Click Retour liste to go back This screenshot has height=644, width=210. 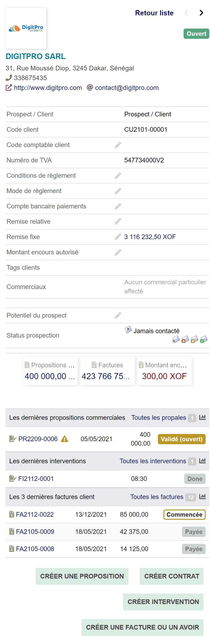(x=154, y=13)
